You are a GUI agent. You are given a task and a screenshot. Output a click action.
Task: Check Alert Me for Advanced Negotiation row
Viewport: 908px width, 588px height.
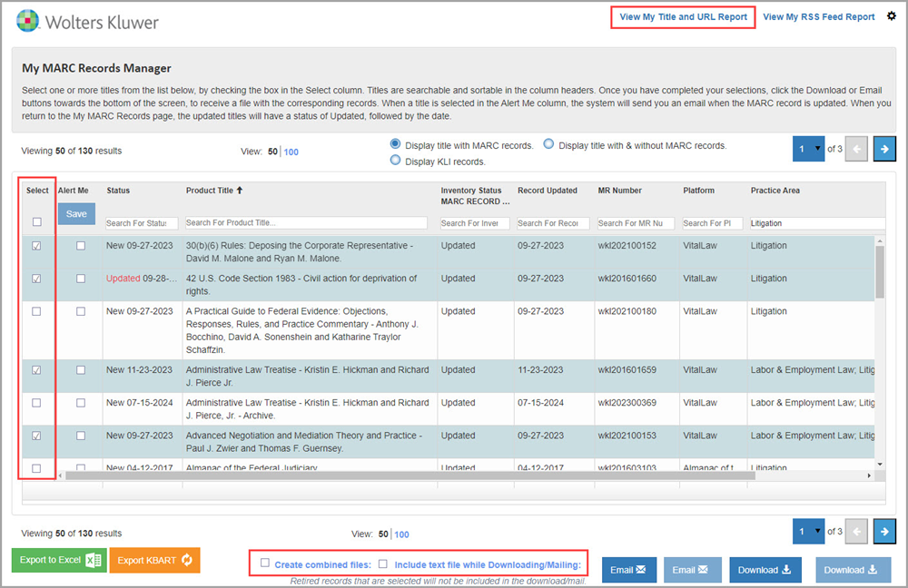tap(81, 436)
